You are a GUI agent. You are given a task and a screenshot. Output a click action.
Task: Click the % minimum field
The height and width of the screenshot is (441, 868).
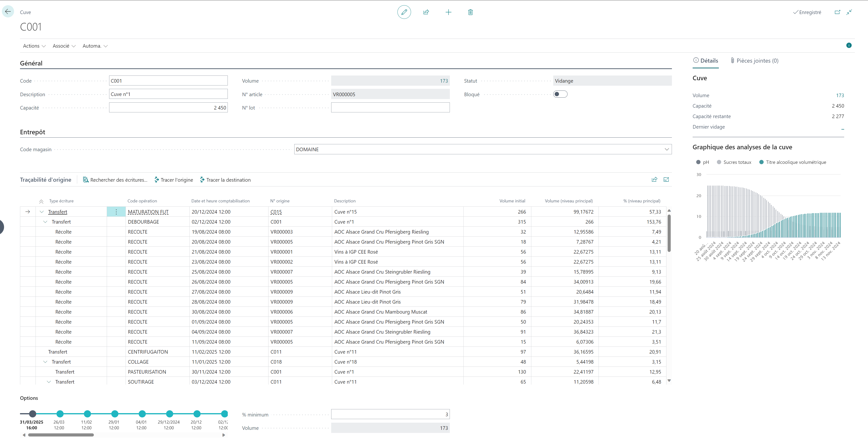tap(390, 414)
